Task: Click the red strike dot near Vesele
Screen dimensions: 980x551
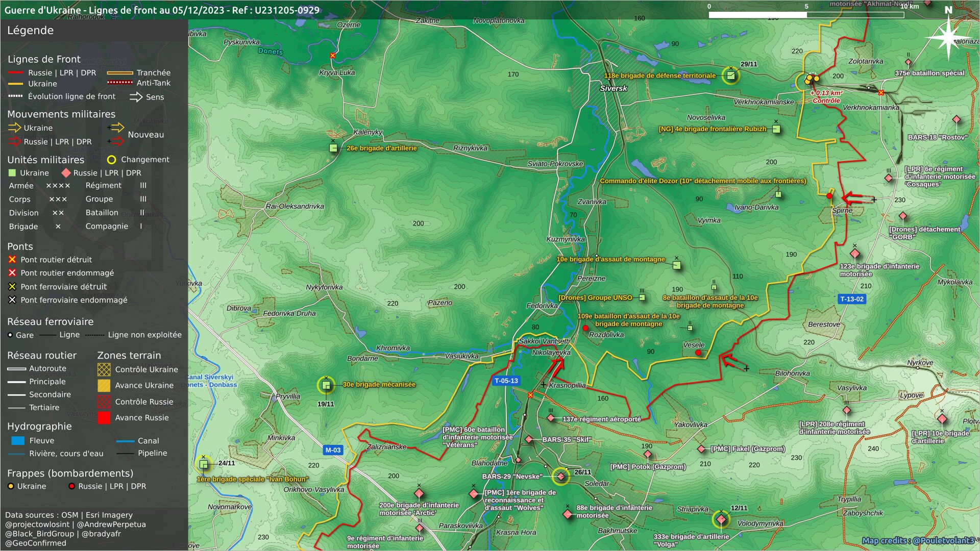Action: pos(698,353)
